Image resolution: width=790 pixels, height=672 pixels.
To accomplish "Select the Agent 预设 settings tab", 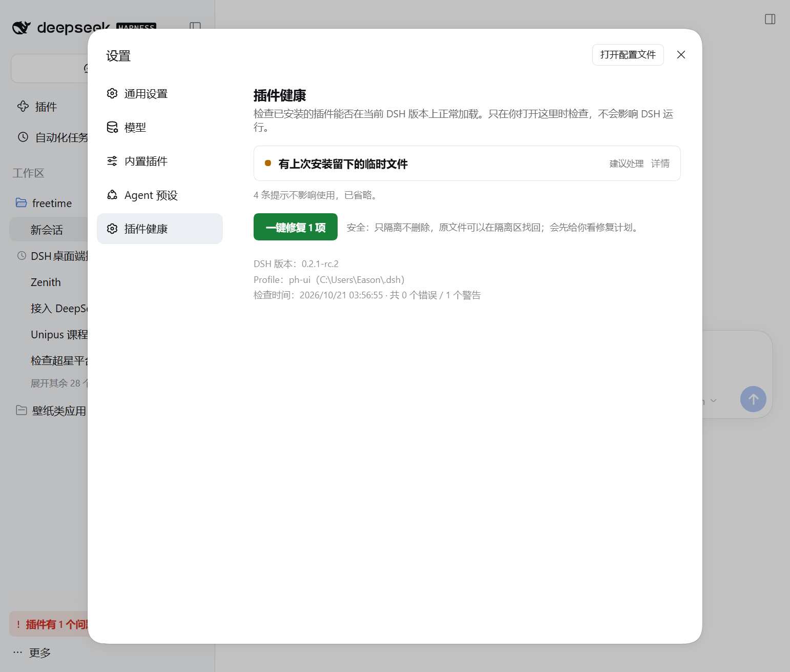I will pos(159,195).
